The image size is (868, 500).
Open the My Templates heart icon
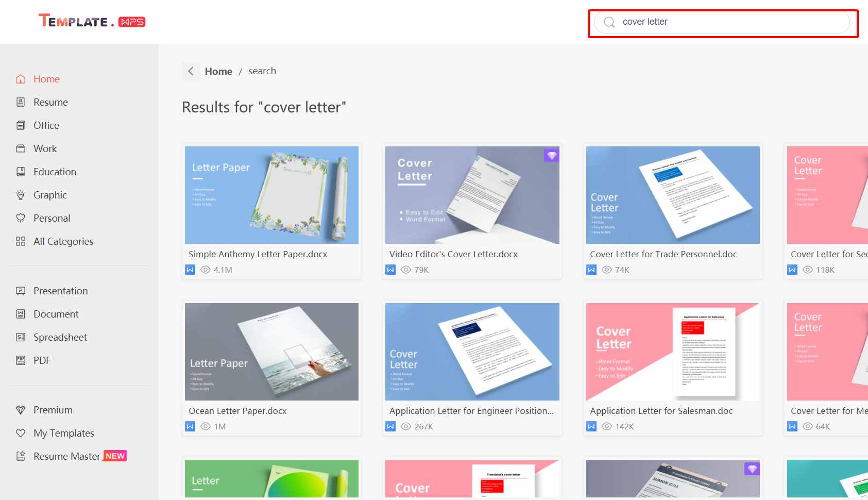click(x=21, y=433)
